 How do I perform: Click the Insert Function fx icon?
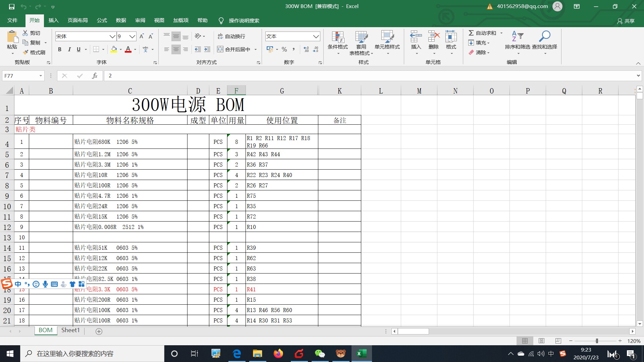click(x=95, y=76)
